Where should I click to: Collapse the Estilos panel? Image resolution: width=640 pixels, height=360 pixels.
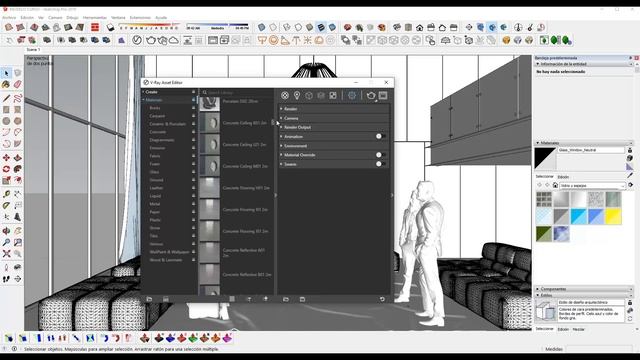(x=538, y=295)
